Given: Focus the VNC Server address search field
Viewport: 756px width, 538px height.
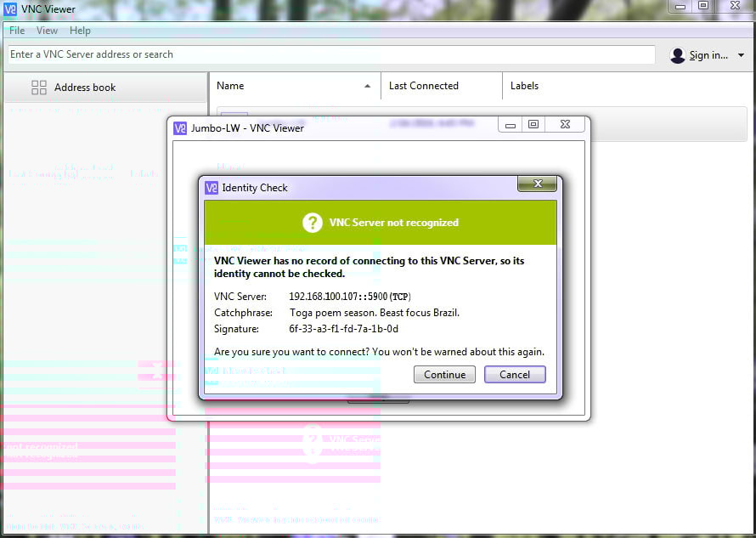Looking at the screenshot, I should 331,54.
